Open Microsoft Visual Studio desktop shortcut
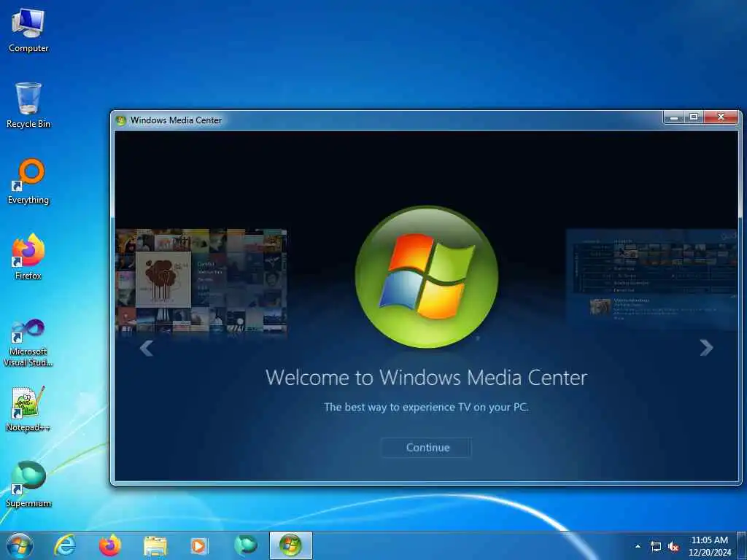Viewport: 747px width, 560px height. point(28,343)
